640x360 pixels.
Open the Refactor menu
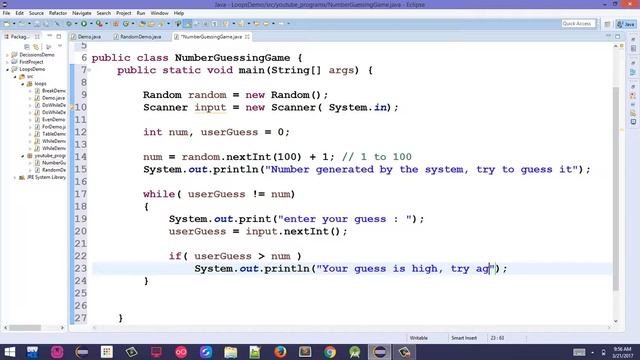click(58, 13)
